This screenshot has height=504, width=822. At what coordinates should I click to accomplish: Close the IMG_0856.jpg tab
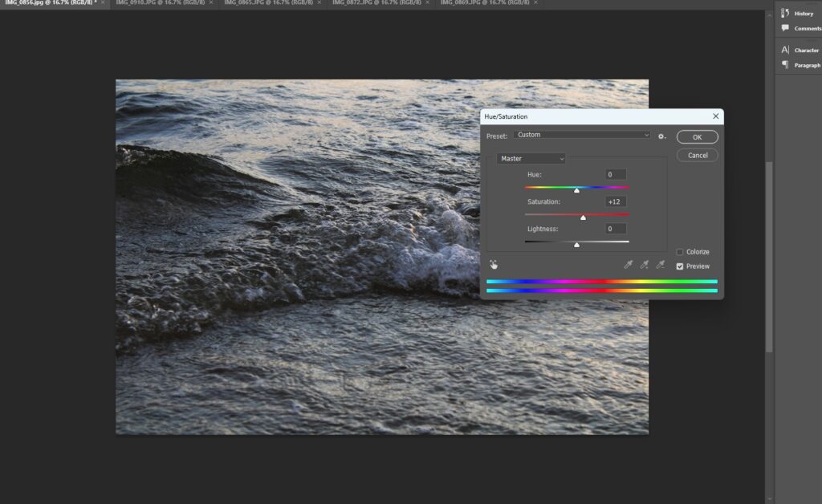click(x=103, y=2)
